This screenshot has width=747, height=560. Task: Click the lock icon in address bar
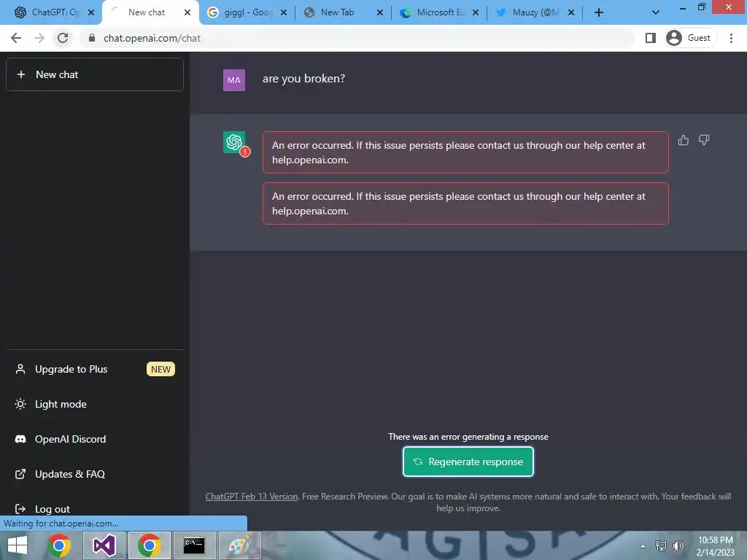(x=92, y=38)
